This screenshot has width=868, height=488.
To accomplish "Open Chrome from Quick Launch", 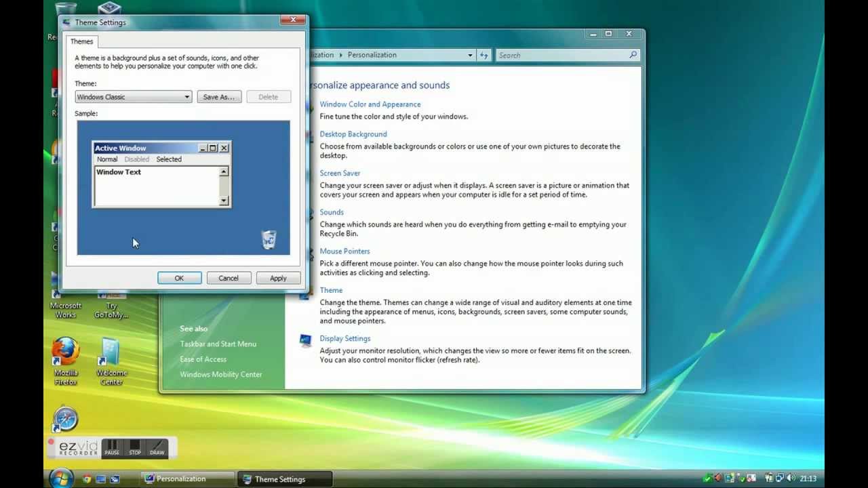I will coord(87,479).
